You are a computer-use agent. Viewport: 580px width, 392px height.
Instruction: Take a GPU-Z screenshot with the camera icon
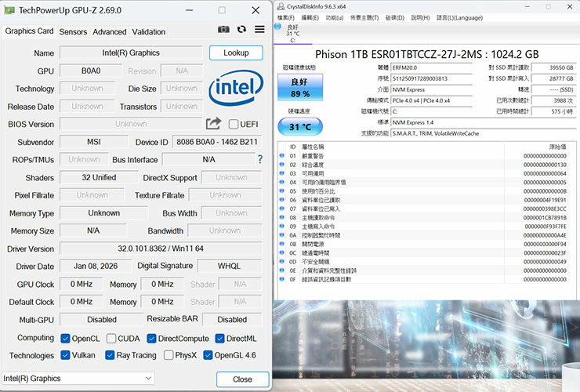[x=223, y=29]
